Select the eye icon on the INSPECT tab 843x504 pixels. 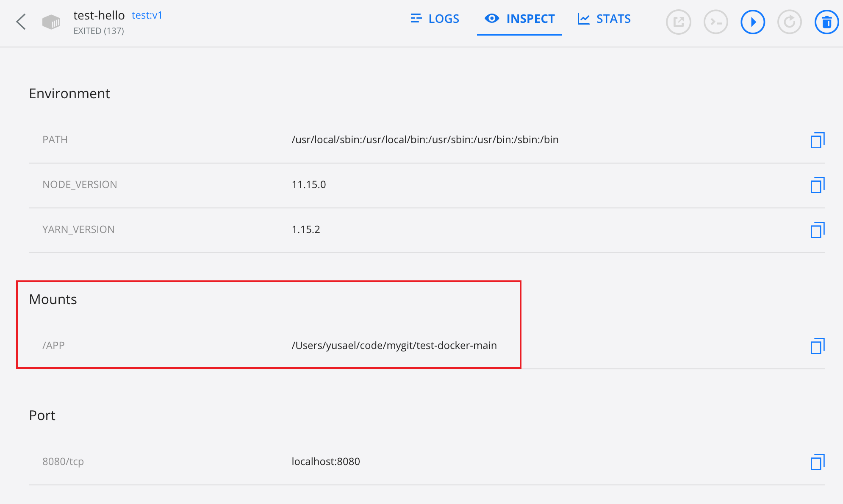click(491, 19)
